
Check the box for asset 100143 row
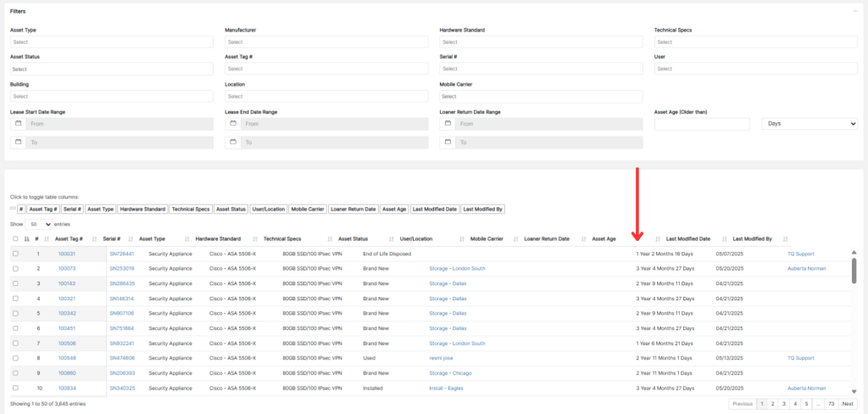(15, 283)
